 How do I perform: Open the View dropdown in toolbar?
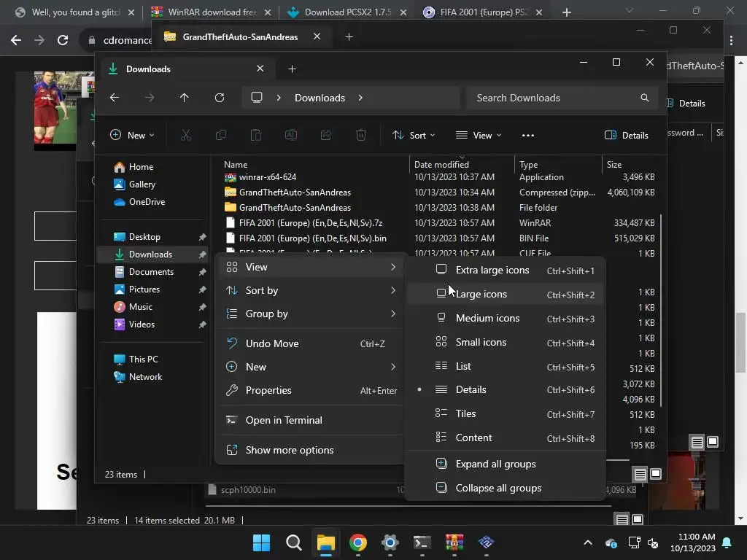pyautogui.click(x=479, y=135)
